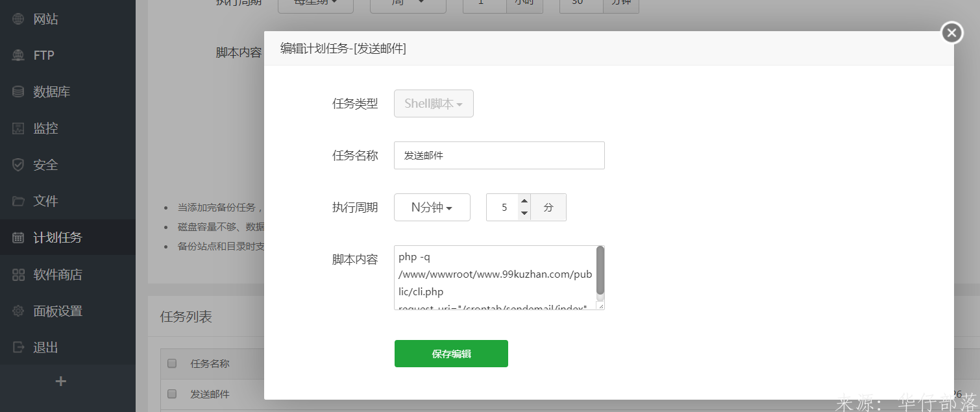
Task: Click the 网站 globe icon in sidebar
Action: pyautogui.click(x=18, y=19)
